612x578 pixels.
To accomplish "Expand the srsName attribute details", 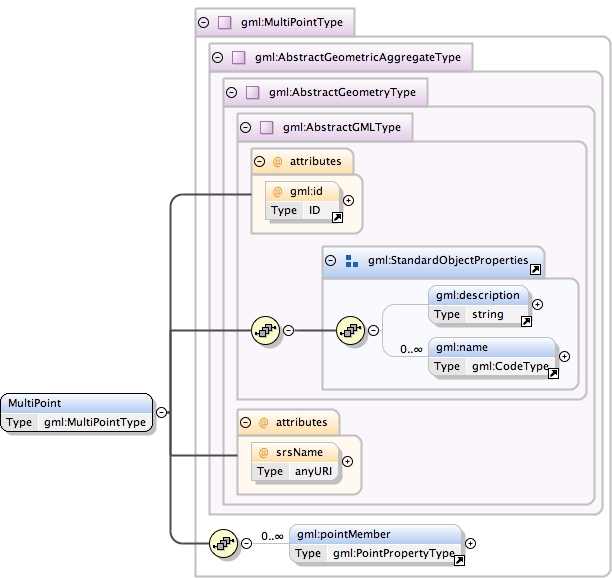I will (347, 462).
